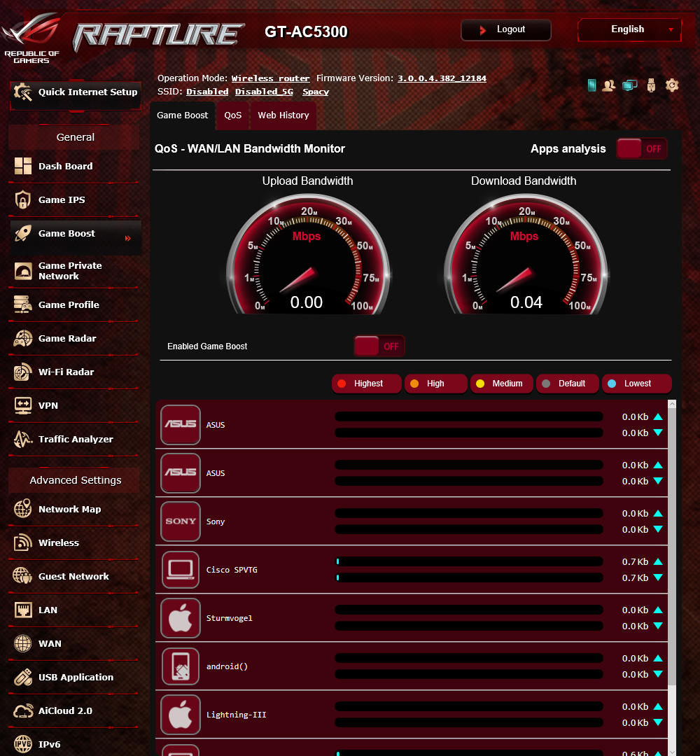Open the Dash Board icon in sidebar
Screen dimensions: 700x756
click(22, 166)
